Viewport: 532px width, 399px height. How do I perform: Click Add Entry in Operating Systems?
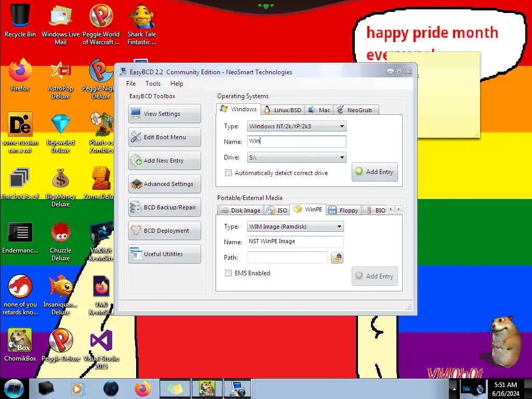(375, 171)
